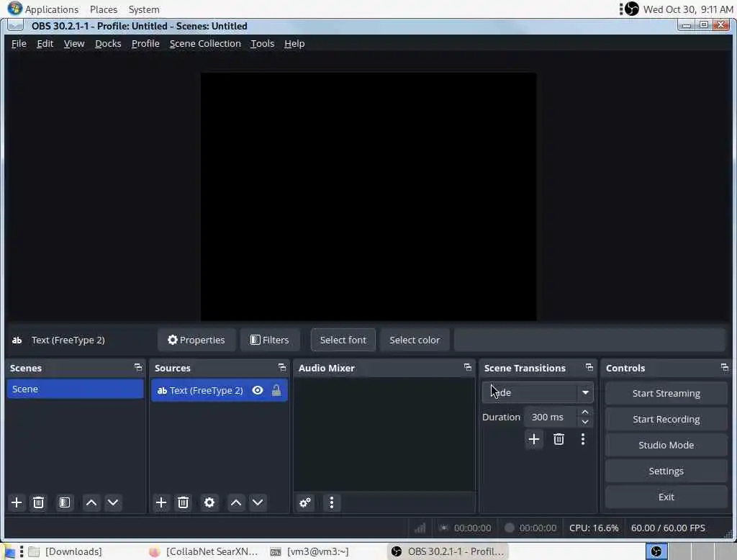Open Filters button in source toolbar
Viewport: 737px width, 560px height.
pyautogui.click(x=270, y=340)
